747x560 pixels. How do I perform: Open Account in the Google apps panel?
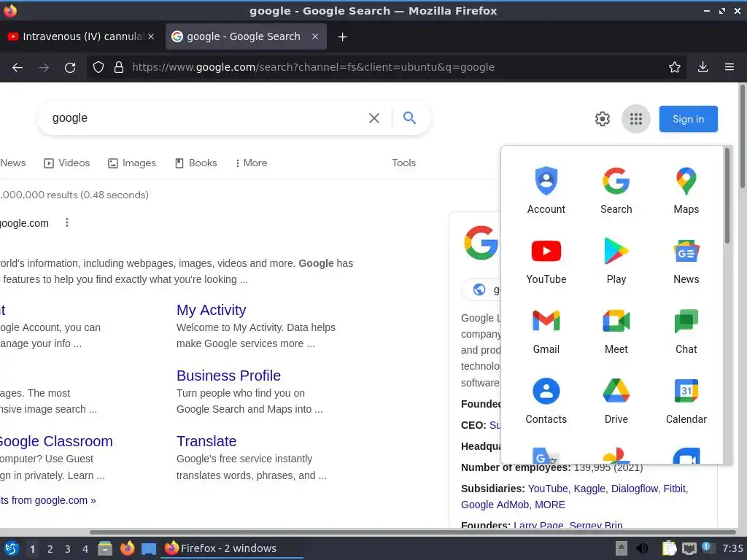pyautogui.click(x=546, y=190)
